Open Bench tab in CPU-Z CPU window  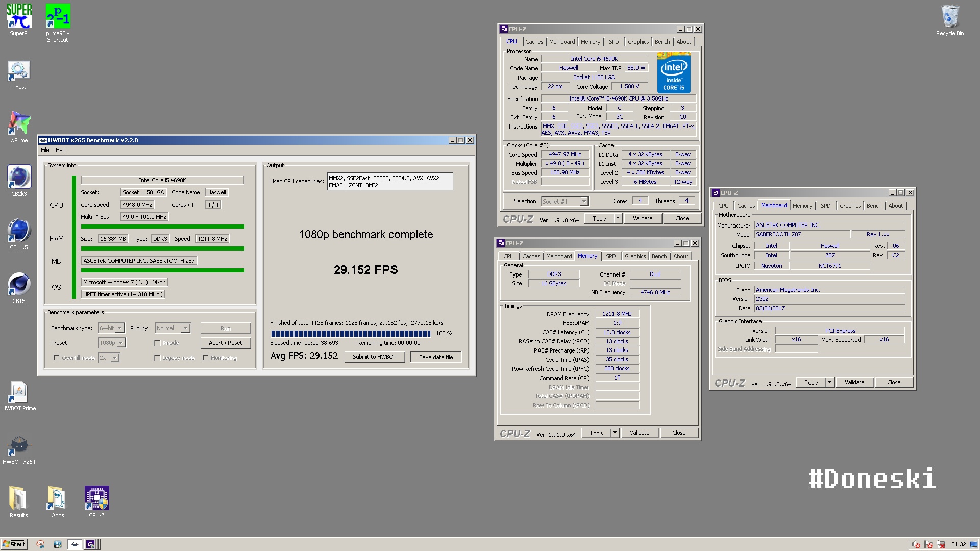click(x=662, y=42)
